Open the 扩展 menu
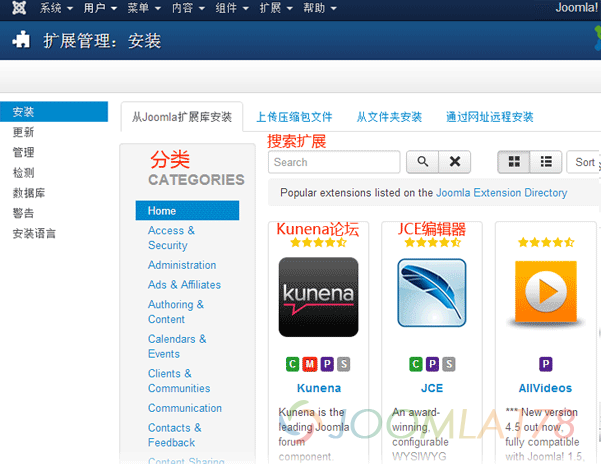 click(276, 8)
